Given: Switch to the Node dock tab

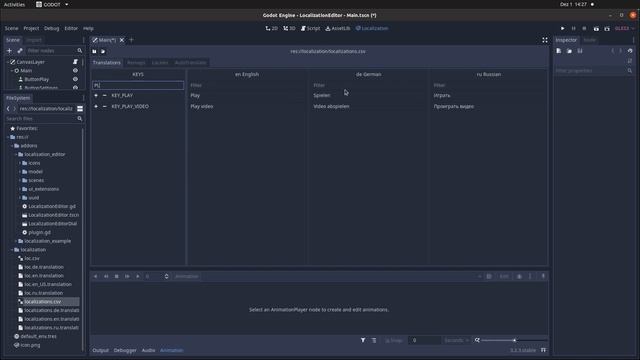Looking at the screenshot, I should (x=589, y=40).
